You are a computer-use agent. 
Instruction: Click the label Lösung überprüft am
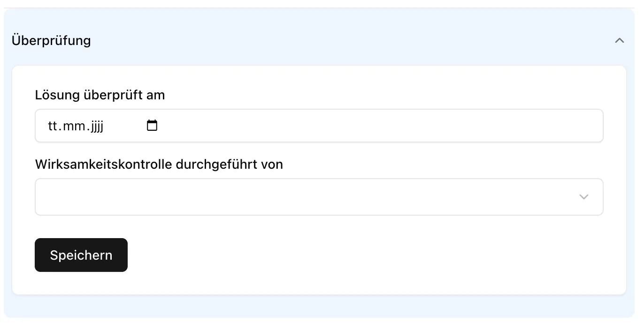pos(100,95)
